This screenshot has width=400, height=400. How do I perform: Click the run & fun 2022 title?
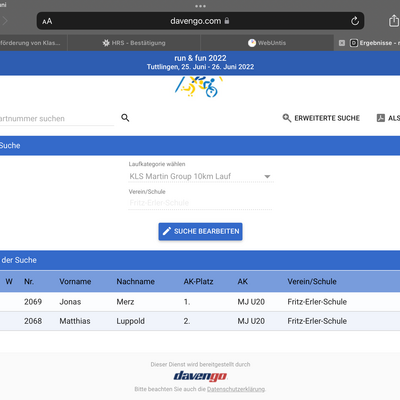(200, 58)
